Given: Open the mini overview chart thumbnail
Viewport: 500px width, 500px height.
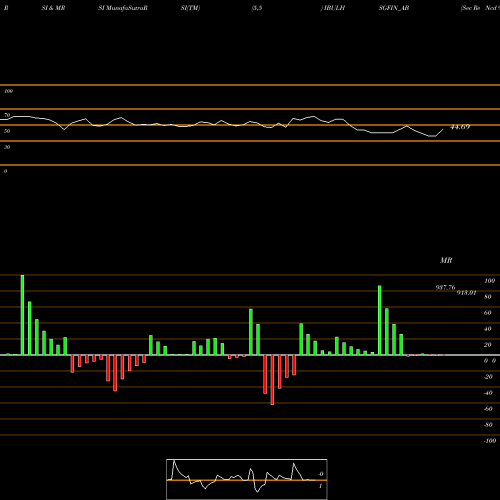Looking at the screenshot, I should click(247, 479).
